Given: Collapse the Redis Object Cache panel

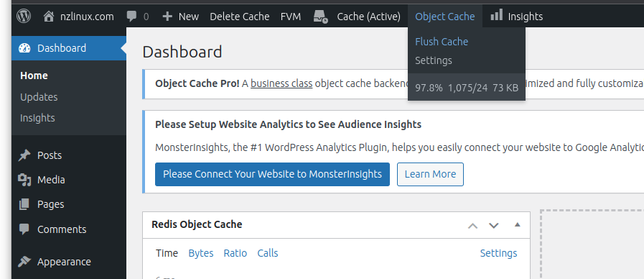Looking at the screenshot, I should [x=518, y=224].
